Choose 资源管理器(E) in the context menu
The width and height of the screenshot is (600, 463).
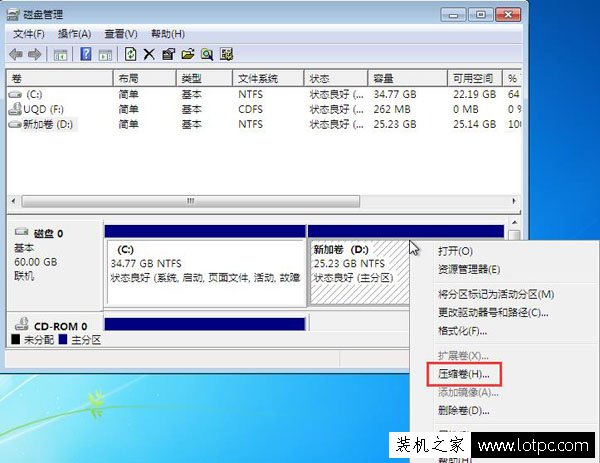[x=469, y=269]
